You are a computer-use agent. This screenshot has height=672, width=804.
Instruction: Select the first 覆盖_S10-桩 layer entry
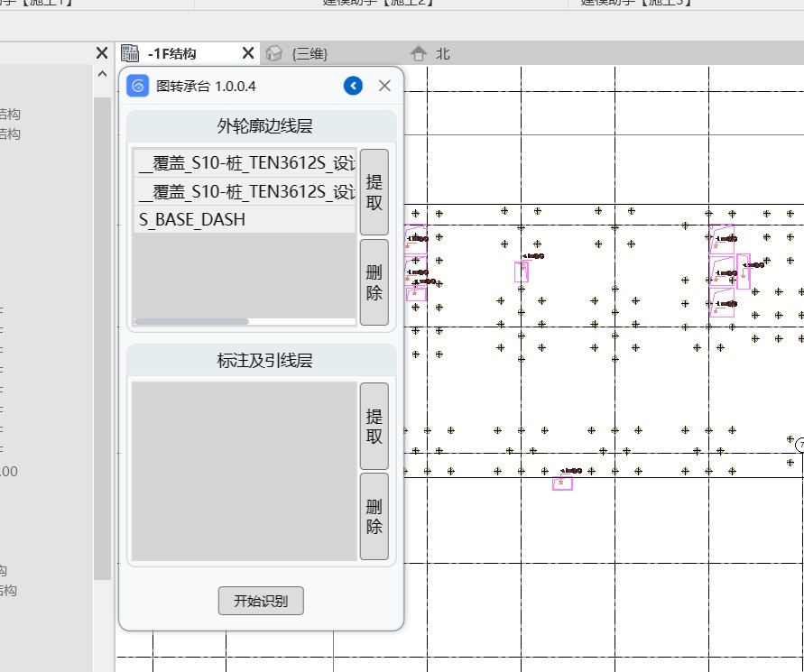pos(244,163)
